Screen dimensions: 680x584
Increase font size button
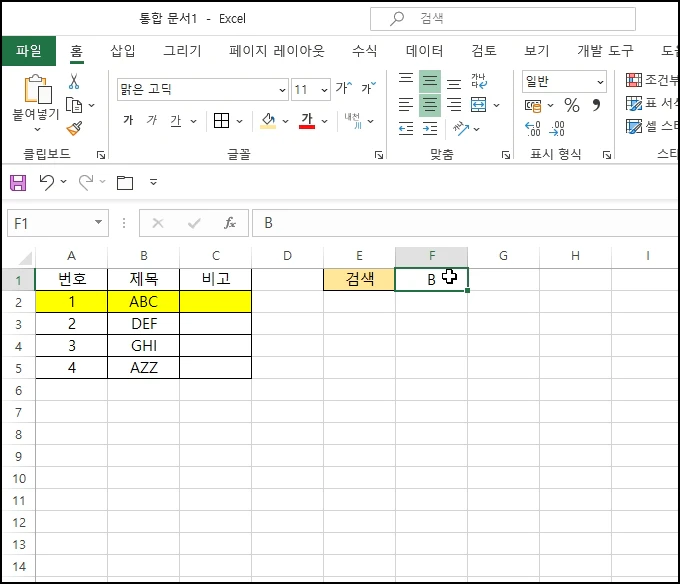tap(343, 88)
